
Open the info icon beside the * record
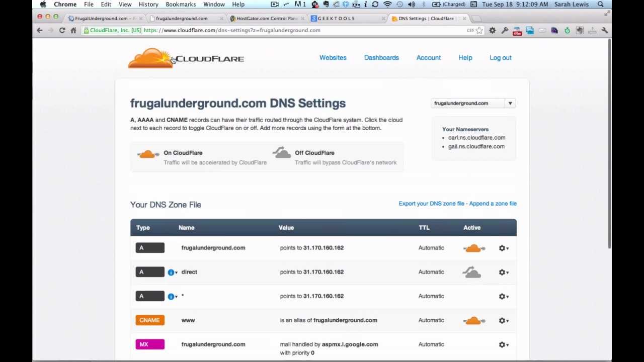pos(172,296)
